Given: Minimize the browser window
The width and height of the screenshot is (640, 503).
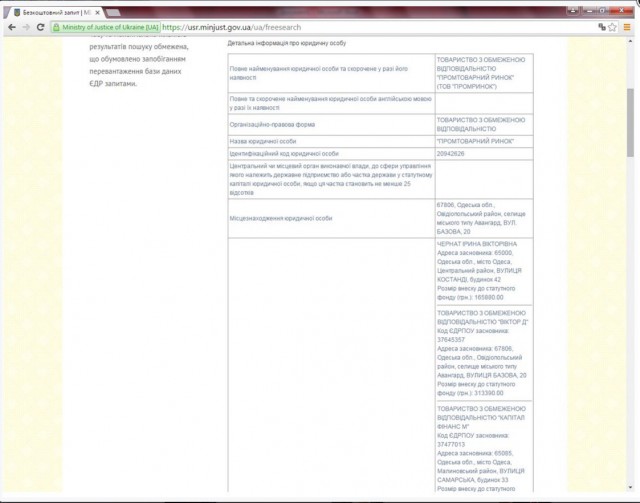Looking at the screenshot, I should 589,11.
